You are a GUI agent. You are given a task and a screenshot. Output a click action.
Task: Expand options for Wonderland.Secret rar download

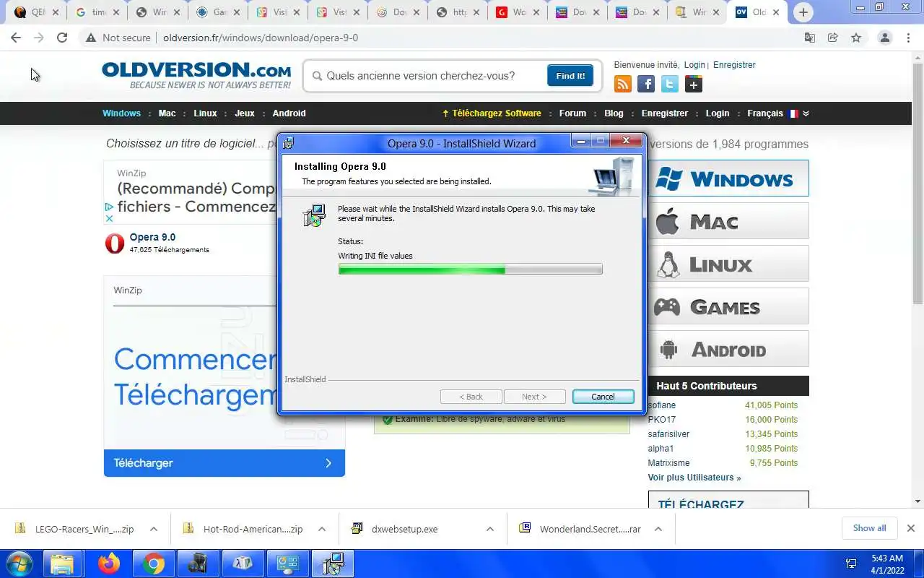pos(658,529)
